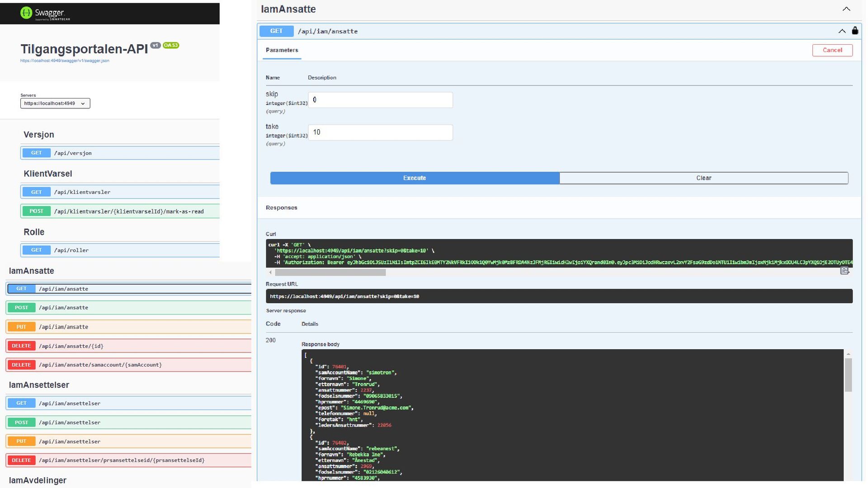Open DELETE /api/iam/ansatte/{id} endpoint

[x=129, y=346]
